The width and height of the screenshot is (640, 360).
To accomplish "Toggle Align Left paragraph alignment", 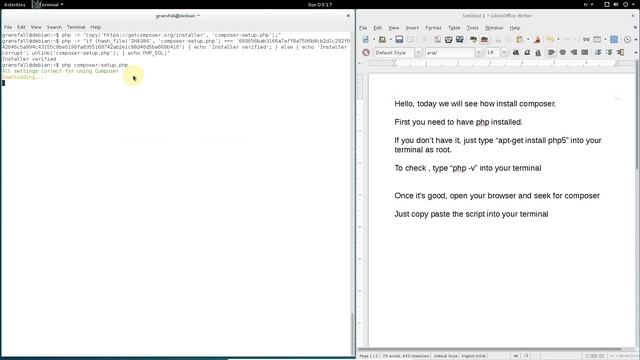I will tap(551, 52).
